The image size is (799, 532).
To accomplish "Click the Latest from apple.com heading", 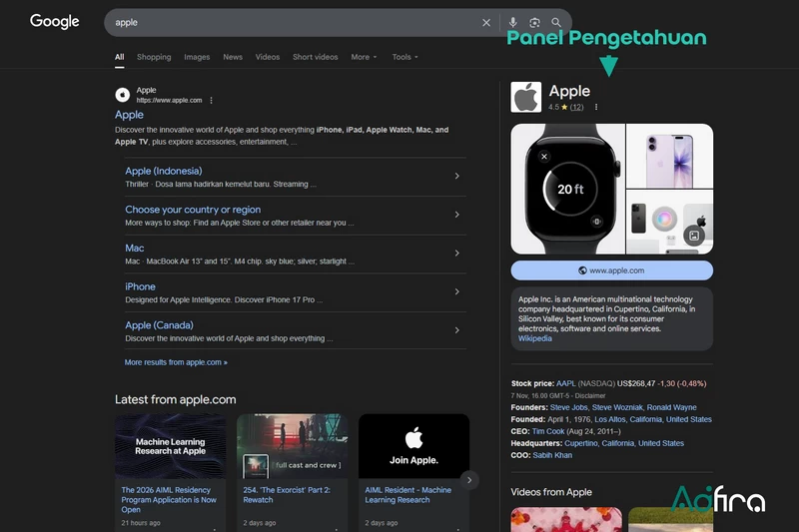I will coord(176,399).
